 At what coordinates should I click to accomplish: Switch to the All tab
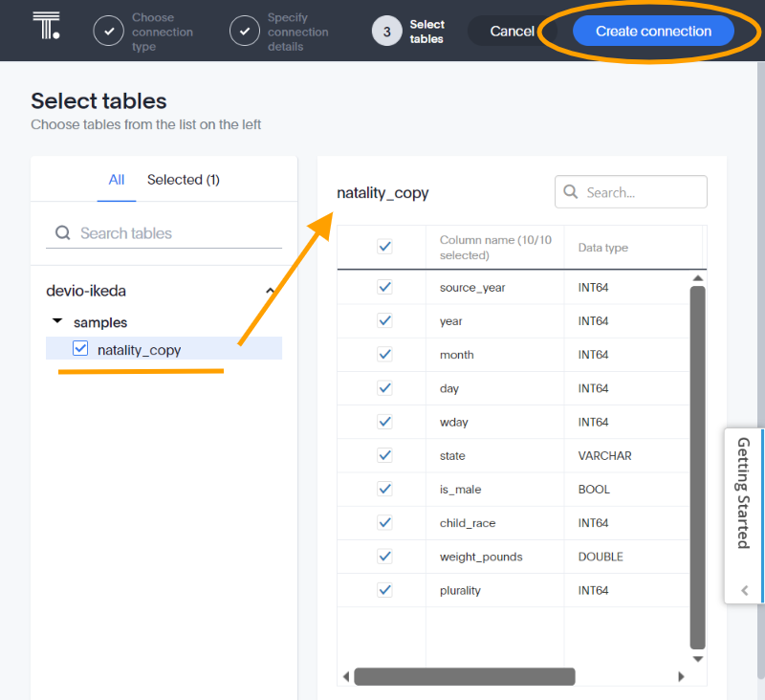click(x=117, y=180)
